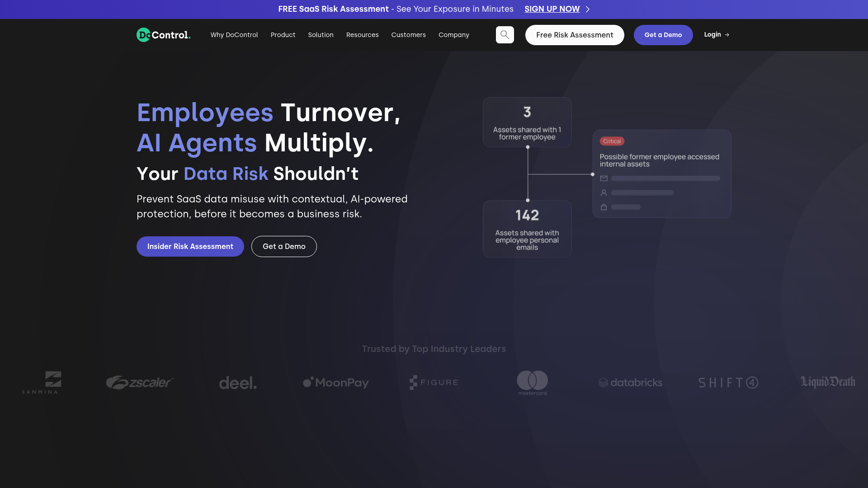Click the card showing 3 assets shared
The height and width of the screenshot is (488, 868).
point(527,122)
